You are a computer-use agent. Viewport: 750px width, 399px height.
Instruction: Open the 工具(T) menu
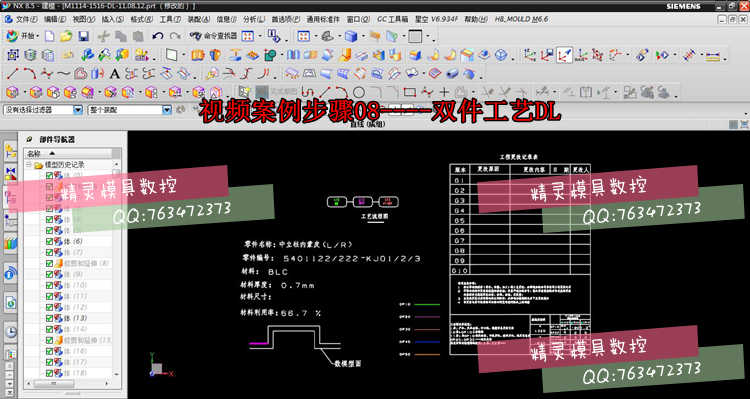pos(170,20)
